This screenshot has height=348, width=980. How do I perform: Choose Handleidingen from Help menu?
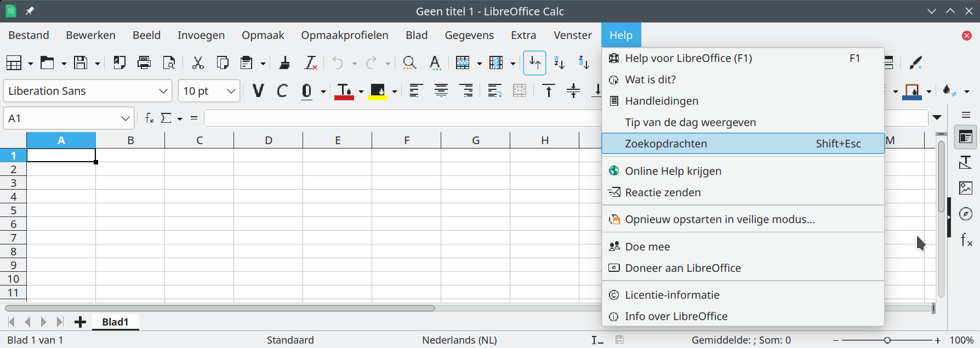pyautogui.click(x=743, y=101)
